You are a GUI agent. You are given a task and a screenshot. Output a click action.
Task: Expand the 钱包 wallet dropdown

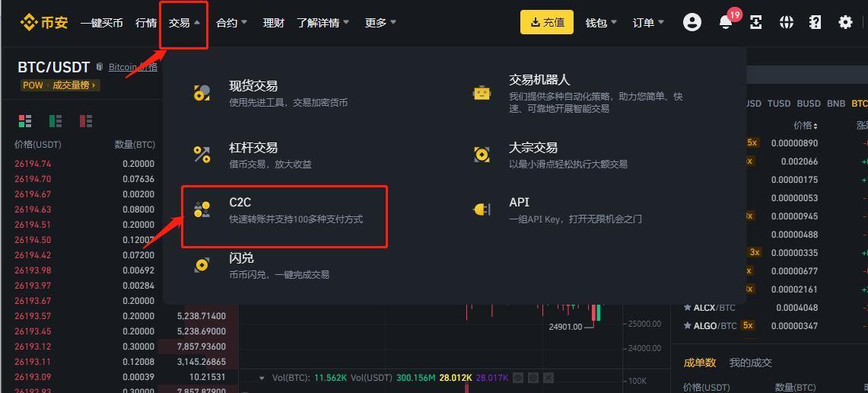point(601,23)
